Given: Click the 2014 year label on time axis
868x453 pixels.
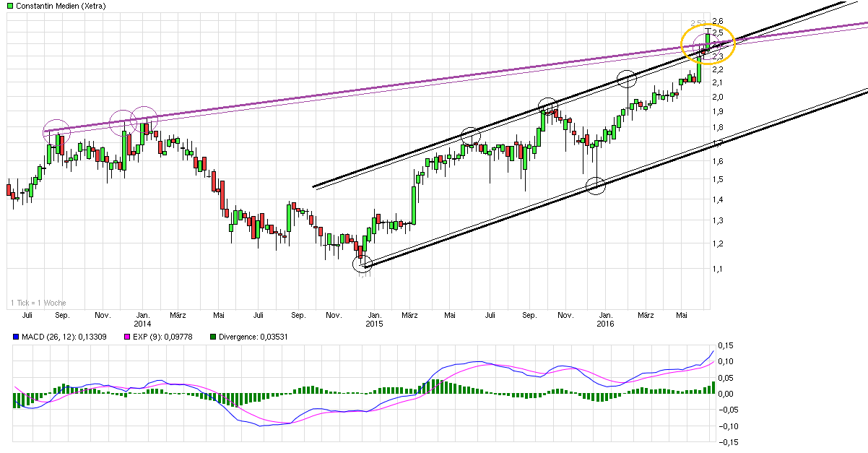Looking at the screenshot, I should [142, 324].
